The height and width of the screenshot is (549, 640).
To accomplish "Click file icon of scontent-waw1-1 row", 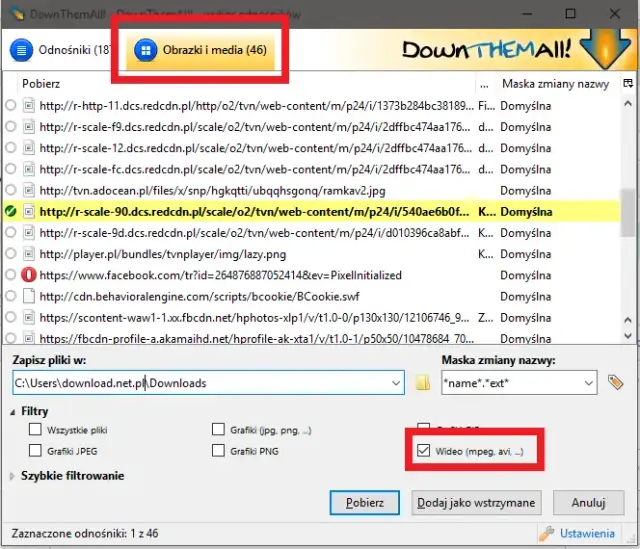I will [x=29, y=317].
